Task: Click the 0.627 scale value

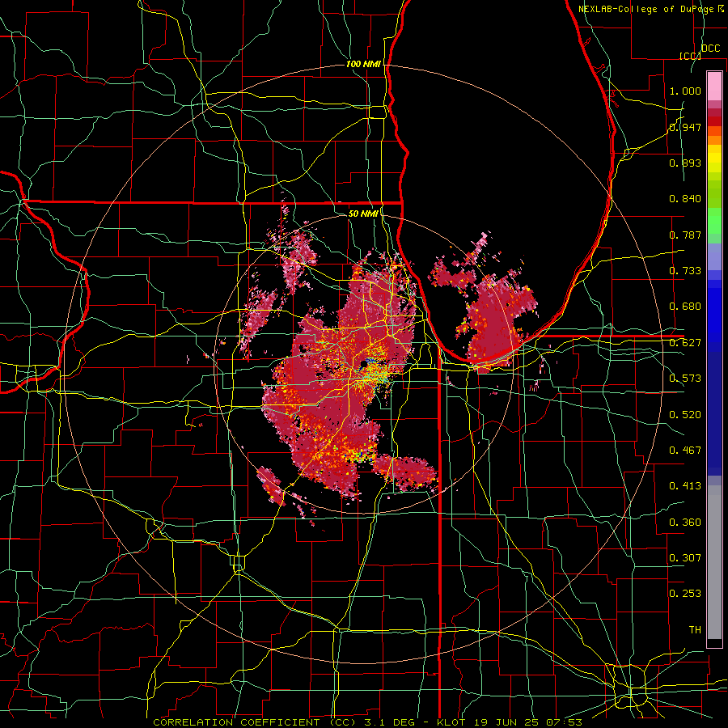Action: (685, 343)
